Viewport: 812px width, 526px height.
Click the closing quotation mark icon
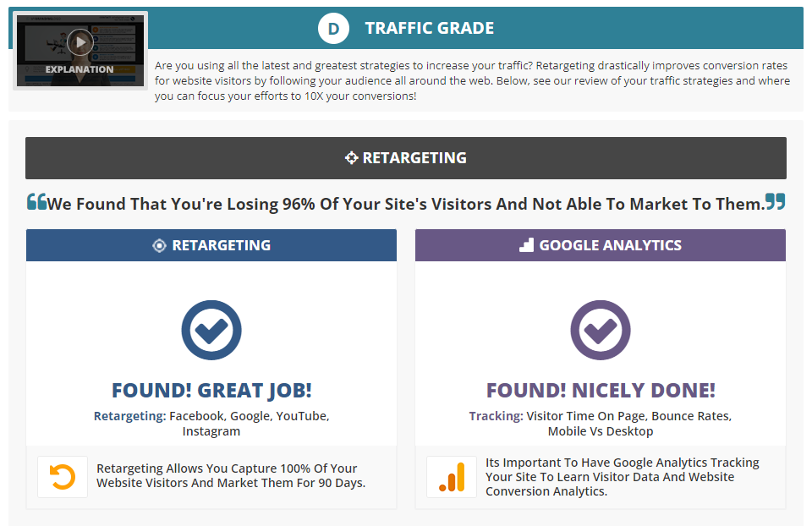[x=775, y=201]
